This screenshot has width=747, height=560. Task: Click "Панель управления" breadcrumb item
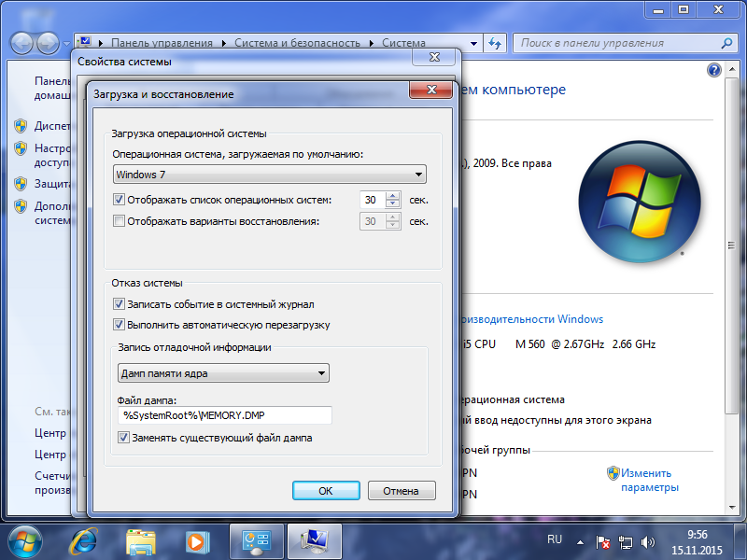[162, 43]
